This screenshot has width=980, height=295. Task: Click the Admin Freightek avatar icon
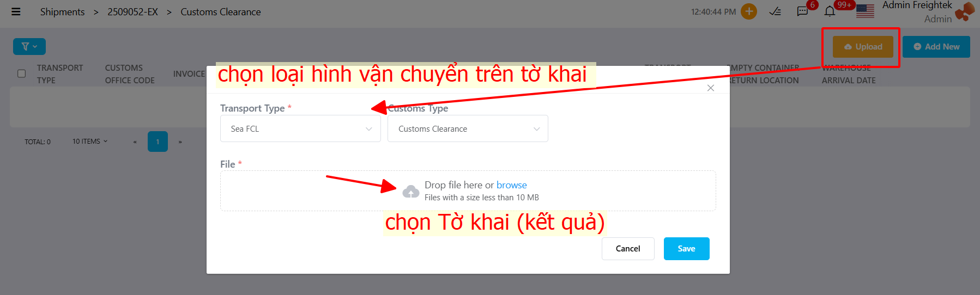pyautogui.click(x=965, y=11)
